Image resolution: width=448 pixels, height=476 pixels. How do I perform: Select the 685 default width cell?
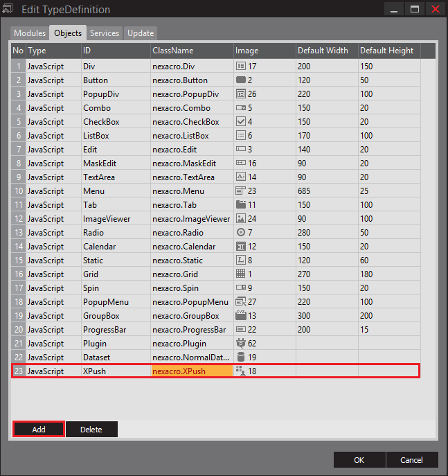[x=327, y=191]
